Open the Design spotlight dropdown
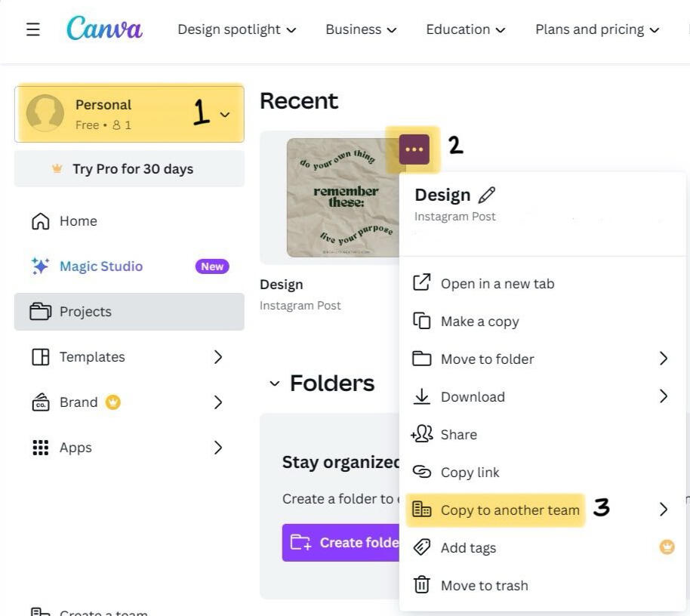The width and height of the screenshot is (690, 616). [236, 29]
